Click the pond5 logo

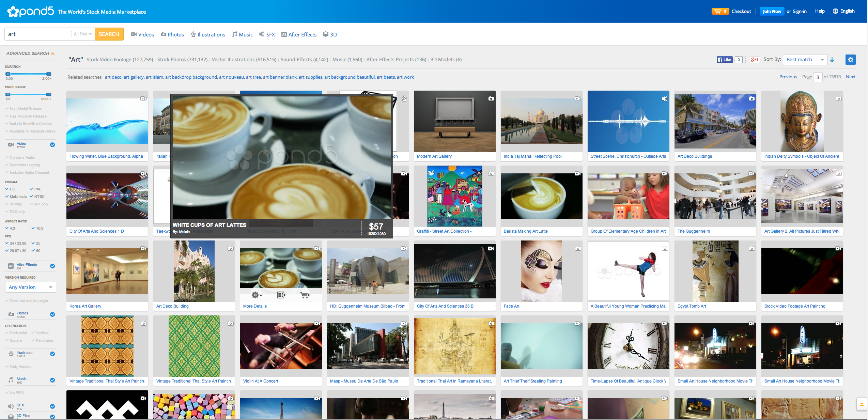[x=31, y=12]
